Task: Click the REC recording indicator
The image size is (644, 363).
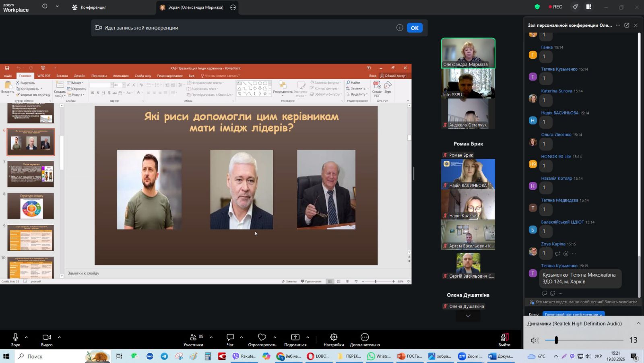Action: [555, 7]
